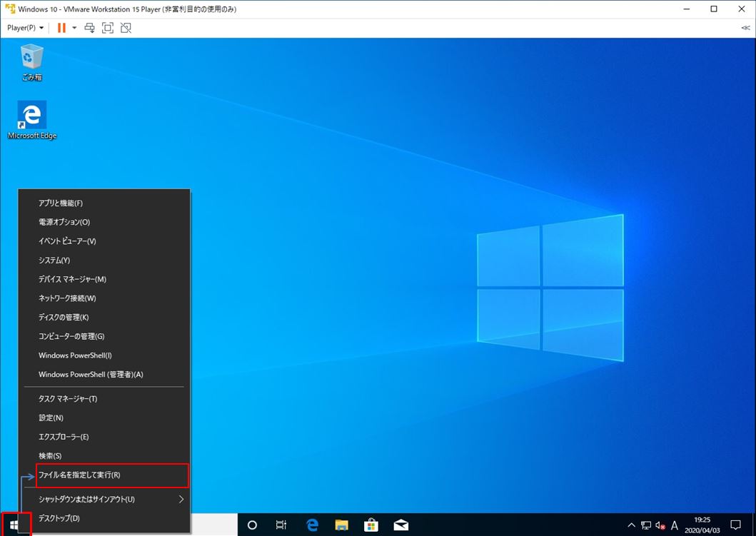Open File Explorer from taskbar
The height and width of the screenshot is (536, 756).
point(342,525)
